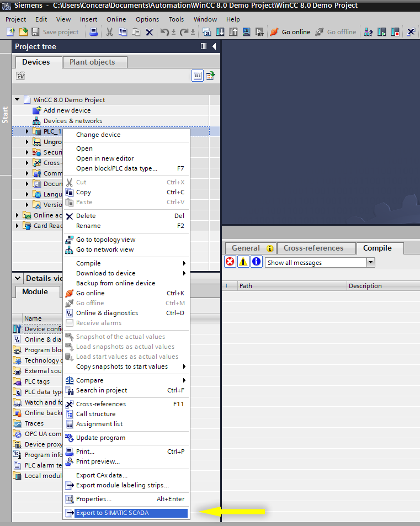
Task: Click the undo arrow in toolbar
Action: click(164, 32)
